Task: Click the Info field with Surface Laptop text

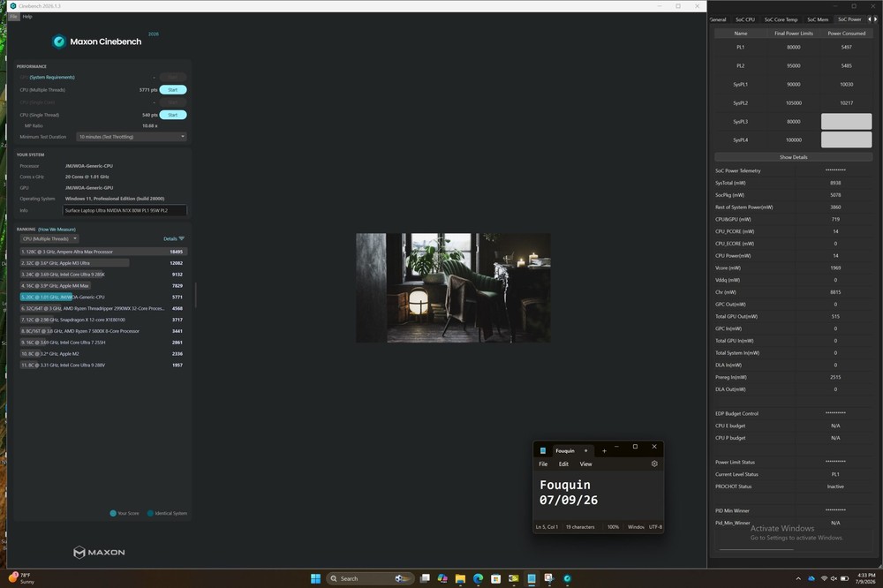Action: pyautogui.click(x=125, y=211)
